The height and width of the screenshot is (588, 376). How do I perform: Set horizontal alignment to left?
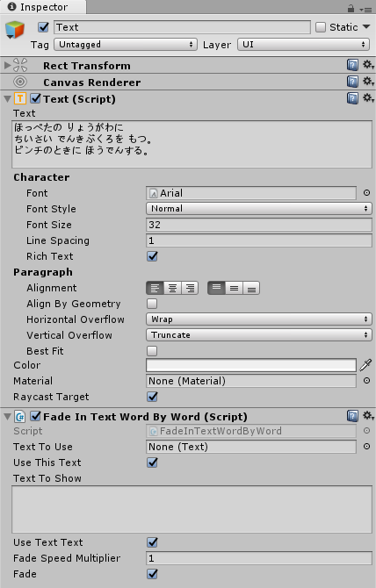(155, 288)
